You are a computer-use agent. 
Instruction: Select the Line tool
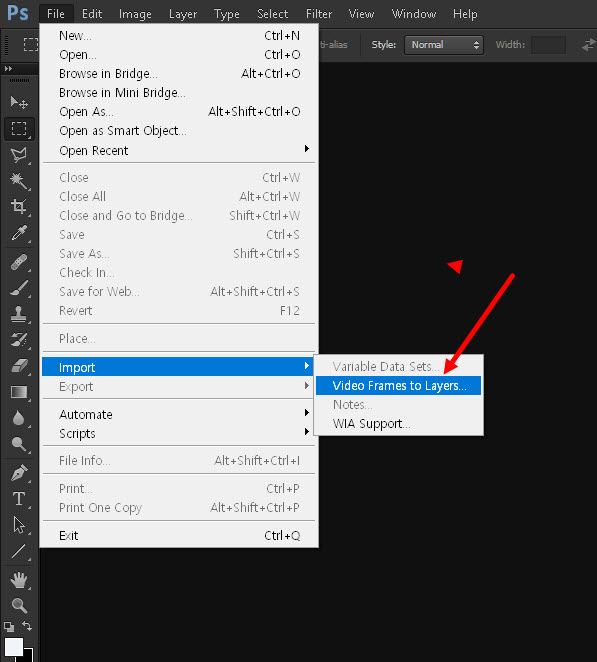[x=19, y=551]
